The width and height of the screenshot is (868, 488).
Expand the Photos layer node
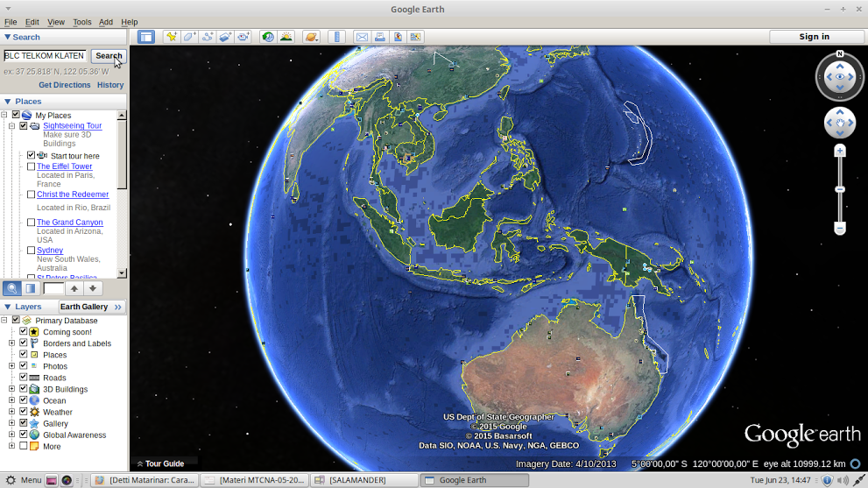(x=11, y=366)
